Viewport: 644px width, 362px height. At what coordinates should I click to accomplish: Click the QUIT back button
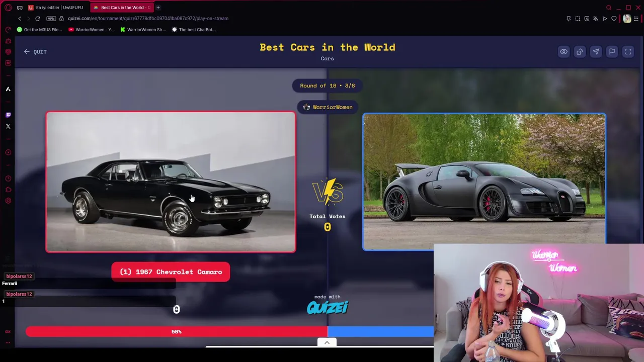click(x=35, y=52)
